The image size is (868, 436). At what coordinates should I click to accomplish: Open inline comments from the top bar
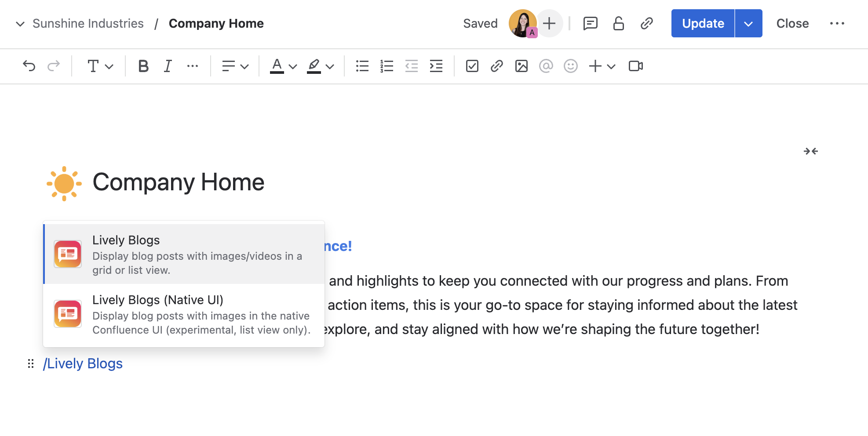[x=591, y=23]
